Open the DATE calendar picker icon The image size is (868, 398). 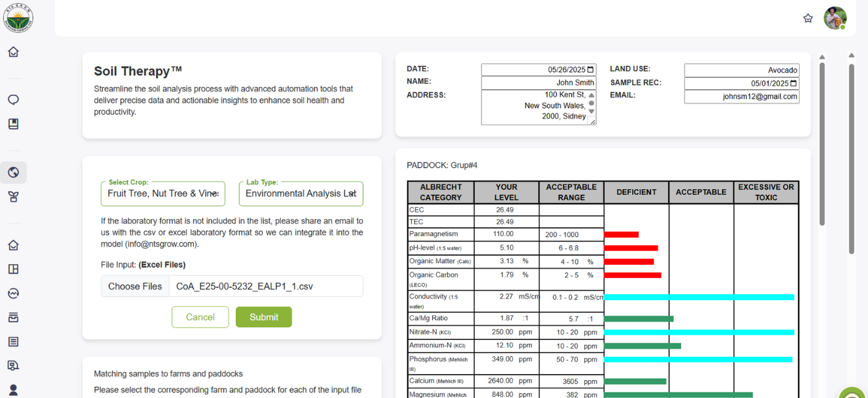pos(591,70)
